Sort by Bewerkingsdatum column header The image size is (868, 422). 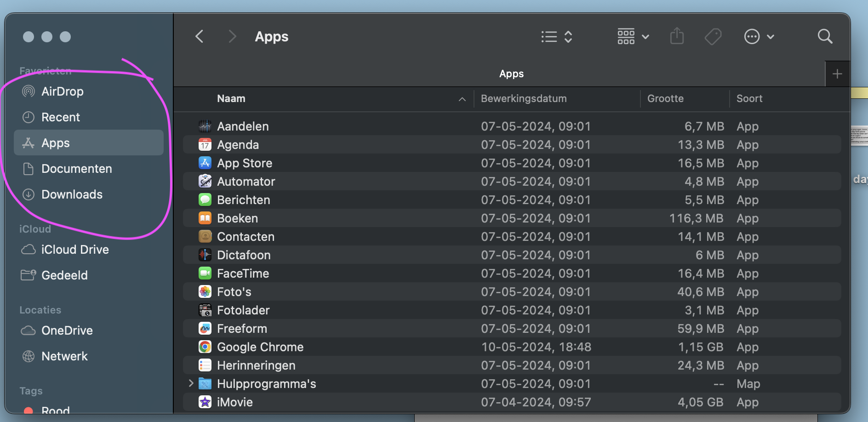click(x=524, y=99)
